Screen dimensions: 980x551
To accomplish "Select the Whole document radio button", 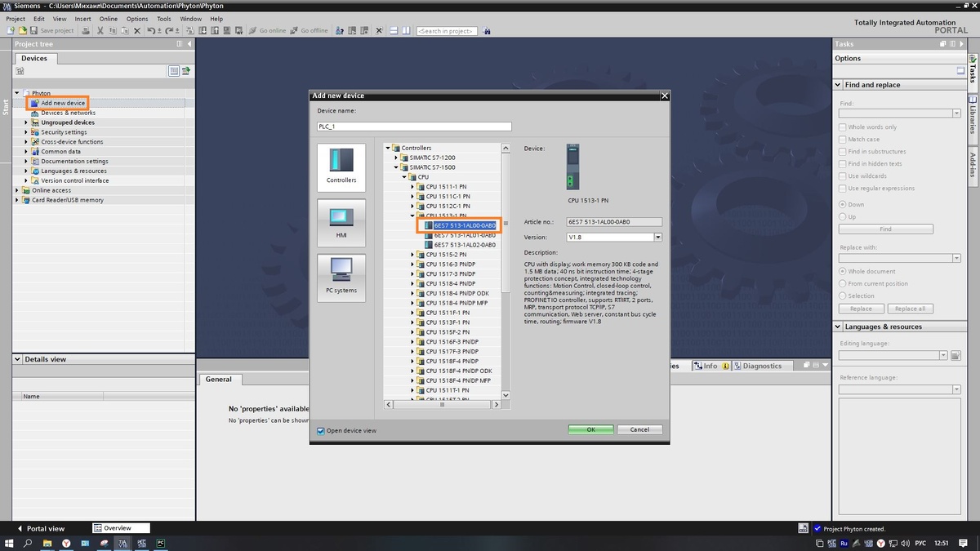I will point(843,271).
